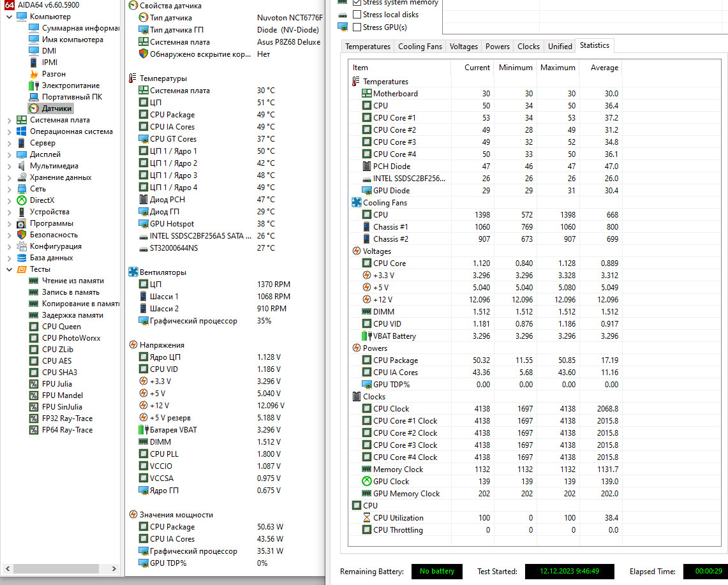Click the Программы icon in tree
This screenshot has height=585, width=728.
tap(21, 223)
